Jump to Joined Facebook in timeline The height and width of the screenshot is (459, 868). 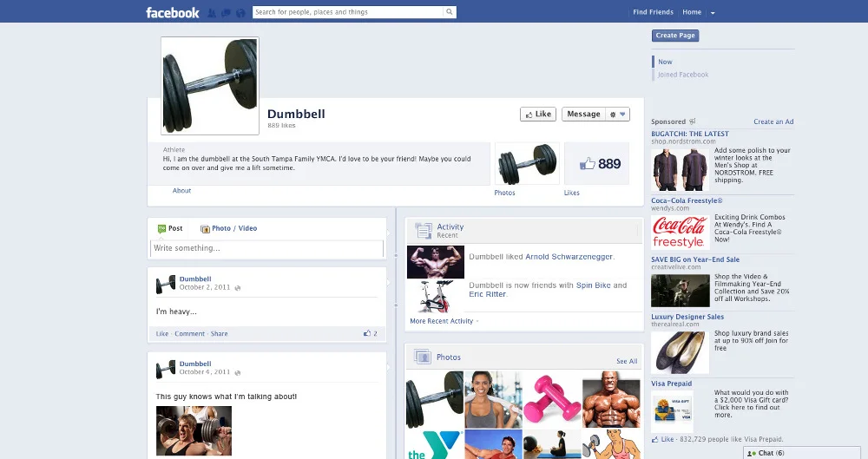pos(682,75)
